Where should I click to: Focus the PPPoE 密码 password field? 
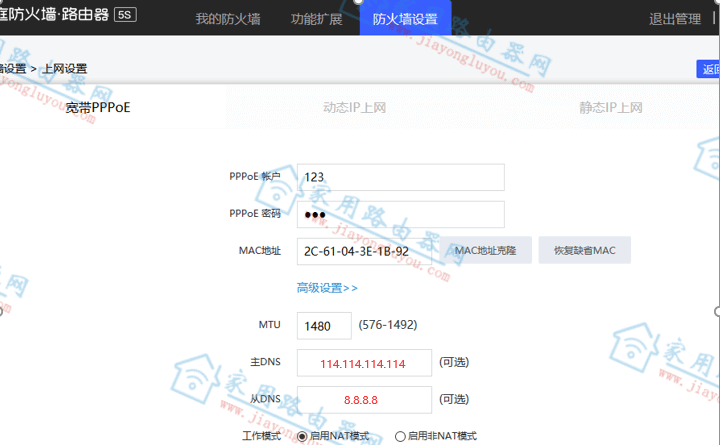(x=400, y=214)
